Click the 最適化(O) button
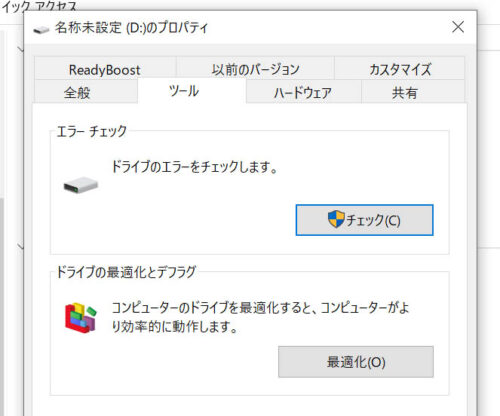500x416 pixels. [x=356, y=362]
